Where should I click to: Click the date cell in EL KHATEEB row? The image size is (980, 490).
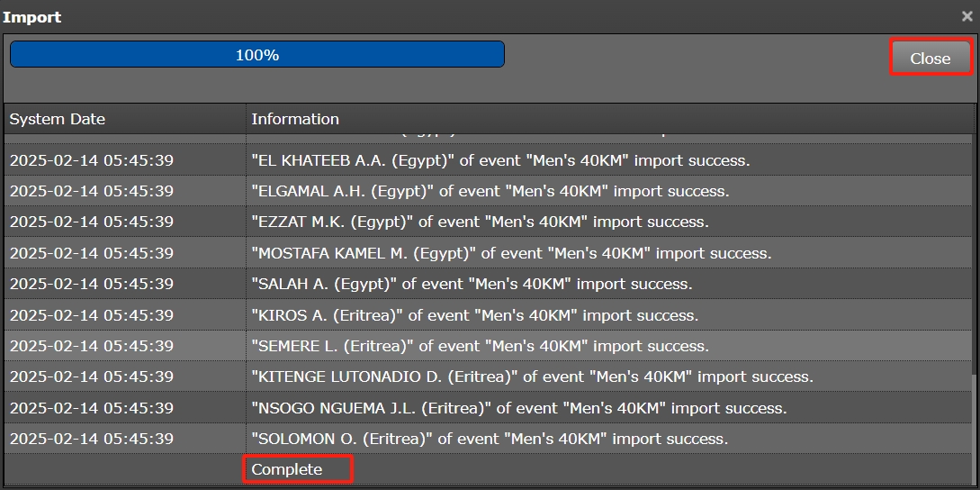pos(92,160)
